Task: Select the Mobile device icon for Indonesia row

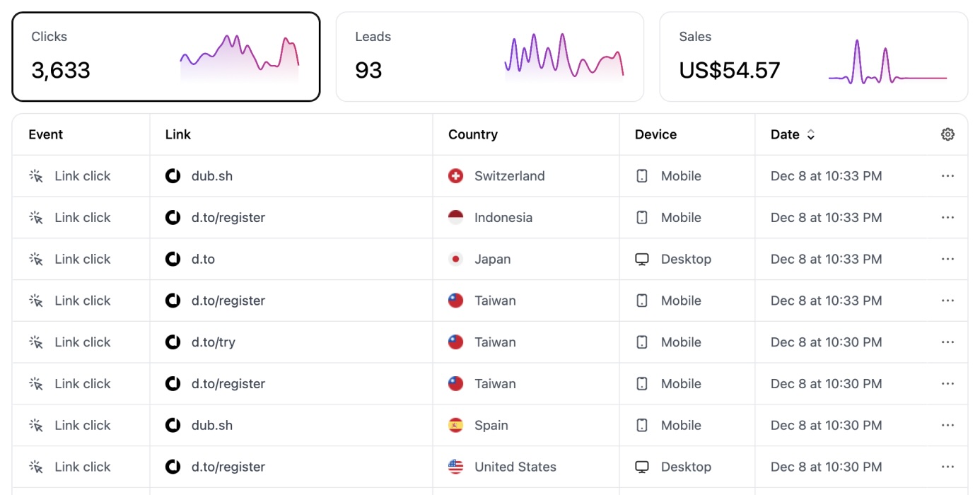Action: (x=641, y=217)
